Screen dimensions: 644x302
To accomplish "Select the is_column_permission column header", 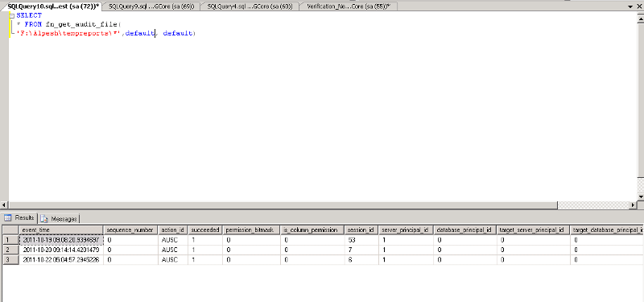I will coord(312,230).
